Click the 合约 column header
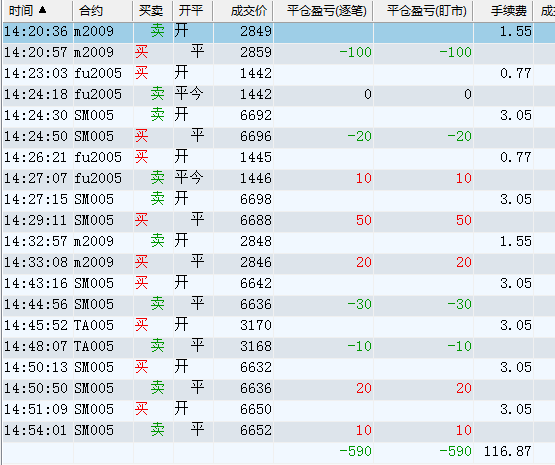This screenshot has height=465, width=555. pyautogui.click(x=103, y=11)
